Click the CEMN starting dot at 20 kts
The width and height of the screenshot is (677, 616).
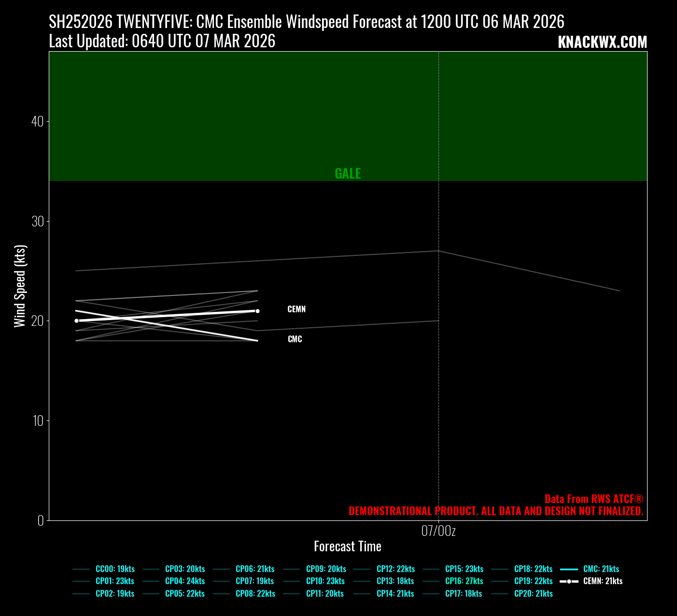point(76,321)
